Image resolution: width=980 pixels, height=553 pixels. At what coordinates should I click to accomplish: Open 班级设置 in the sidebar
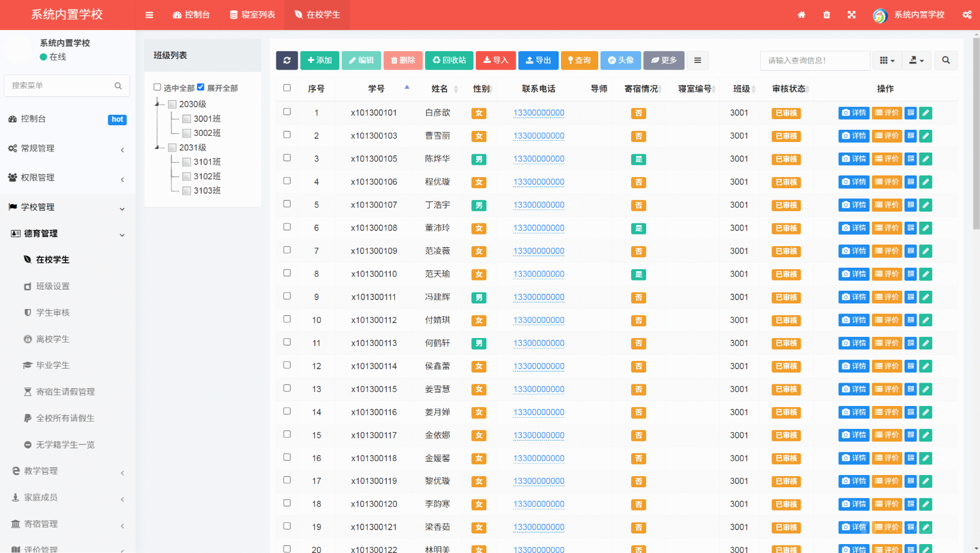(53, 286)
